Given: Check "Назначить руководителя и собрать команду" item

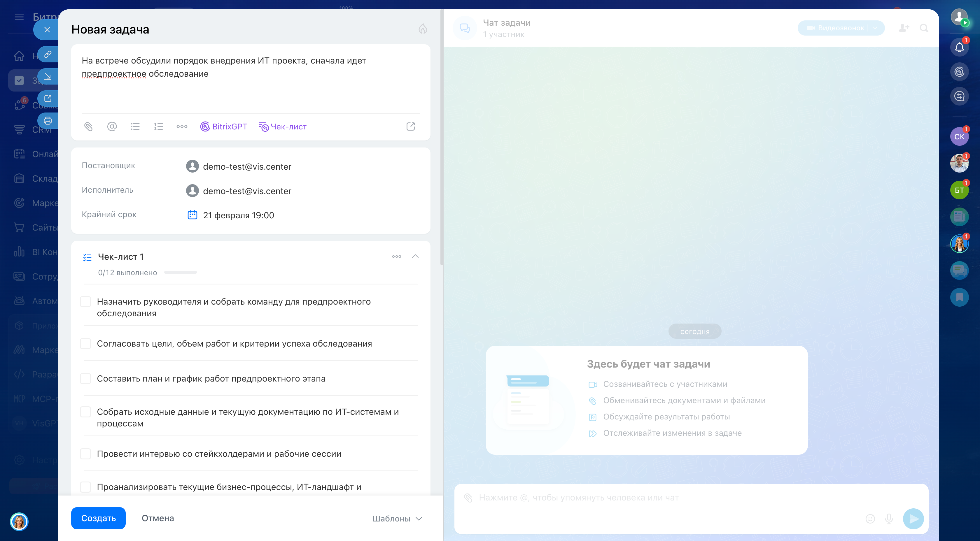Looking at the screenshot, I should pos(85,302).
